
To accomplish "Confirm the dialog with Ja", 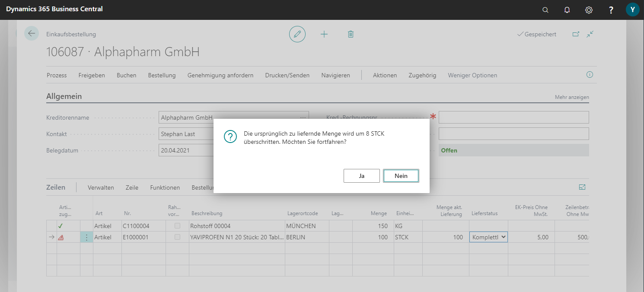I will tap(362, 176).
